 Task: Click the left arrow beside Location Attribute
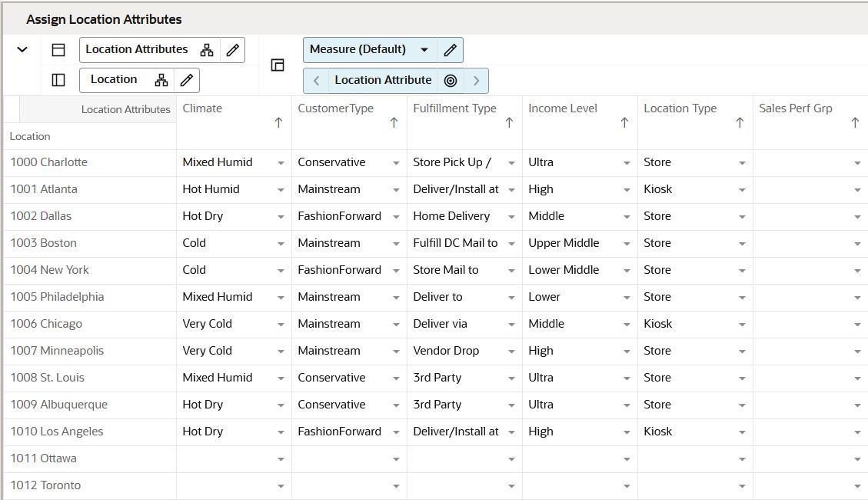pos(317,79)
